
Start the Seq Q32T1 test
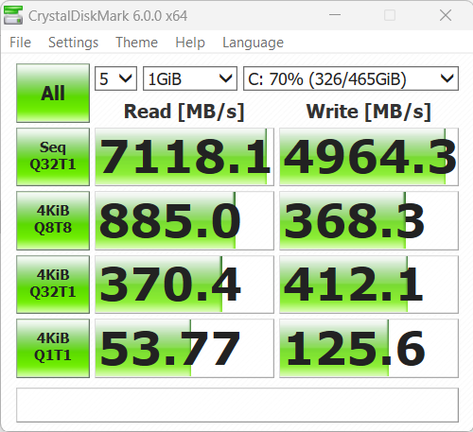click(53, 156)
